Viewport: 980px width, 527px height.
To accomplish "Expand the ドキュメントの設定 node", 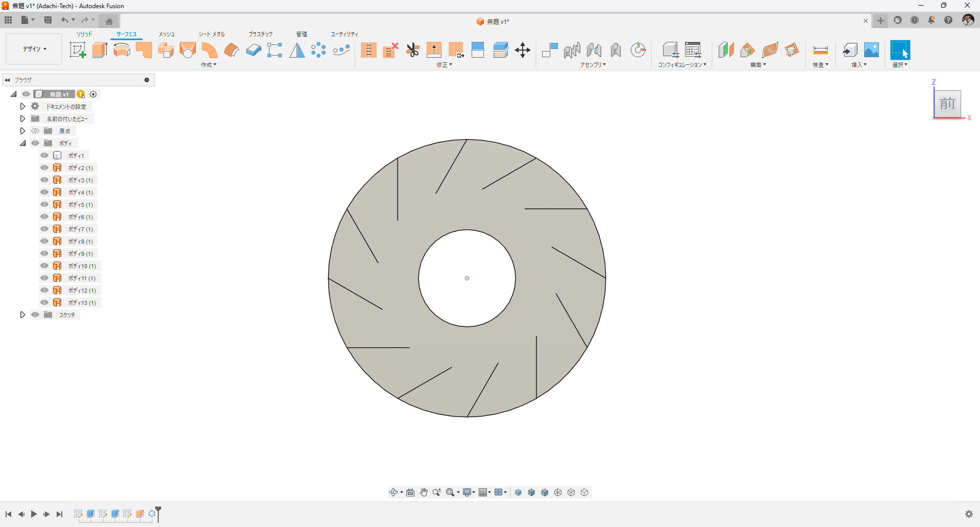I will click(x=22, y=106).
